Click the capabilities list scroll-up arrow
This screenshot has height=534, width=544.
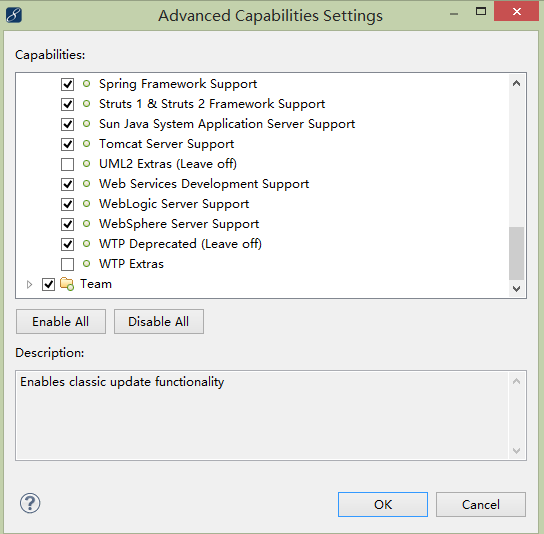click(516, 83)
